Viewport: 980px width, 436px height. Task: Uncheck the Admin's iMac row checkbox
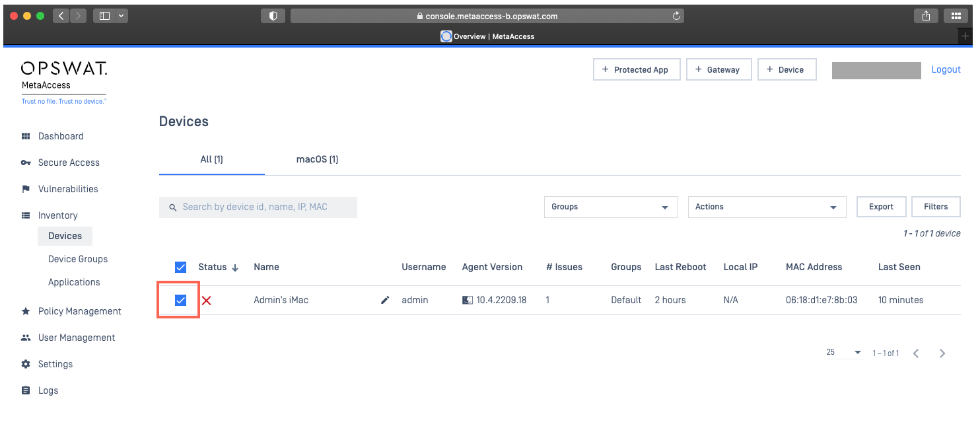180,301
